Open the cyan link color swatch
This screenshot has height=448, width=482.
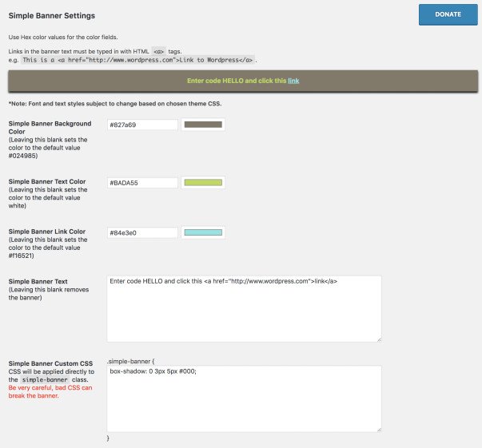[x=203, y=232]
